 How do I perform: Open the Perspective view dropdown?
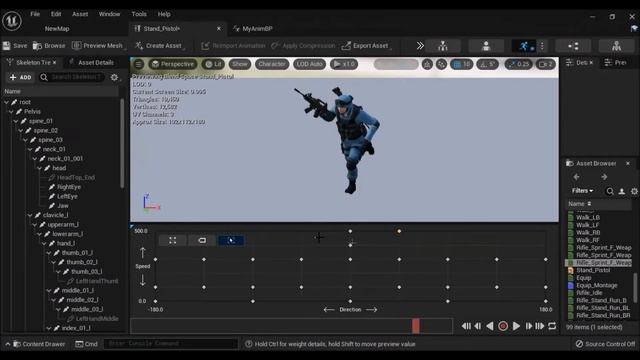tap(173, 64)
